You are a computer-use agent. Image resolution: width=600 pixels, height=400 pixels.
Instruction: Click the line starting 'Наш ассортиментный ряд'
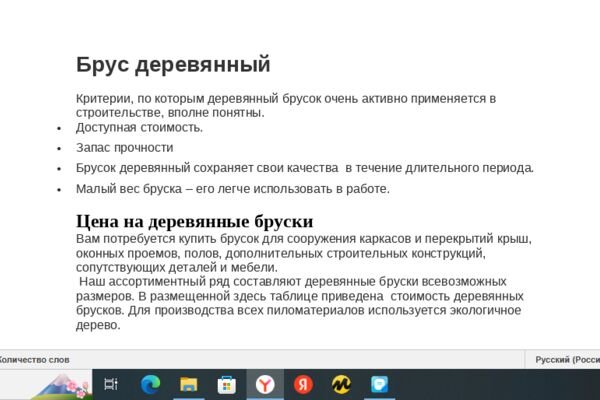(x=293, y=282)
